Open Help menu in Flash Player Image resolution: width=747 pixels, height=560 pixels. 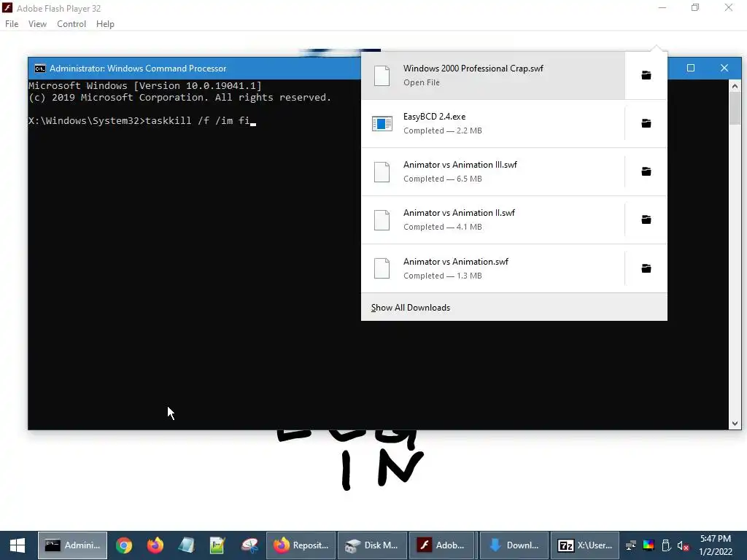coord(105,24)
